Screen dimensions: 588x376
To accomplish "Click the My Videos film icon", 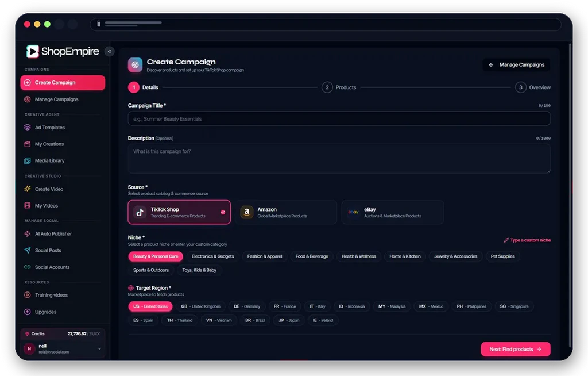I will (x=28, y=205).
